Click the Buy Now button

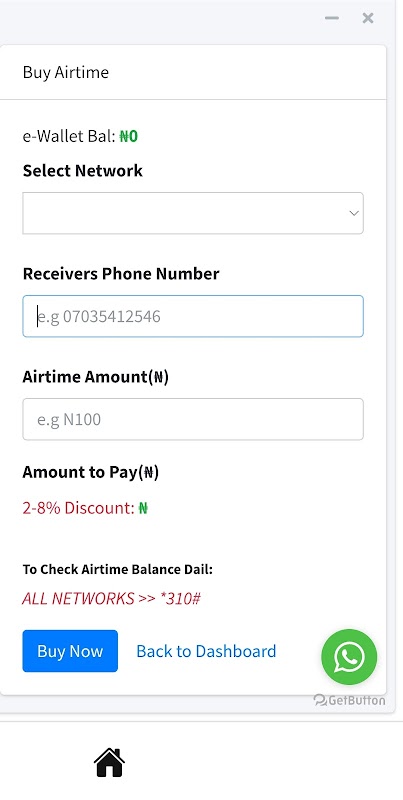(70, 651)
